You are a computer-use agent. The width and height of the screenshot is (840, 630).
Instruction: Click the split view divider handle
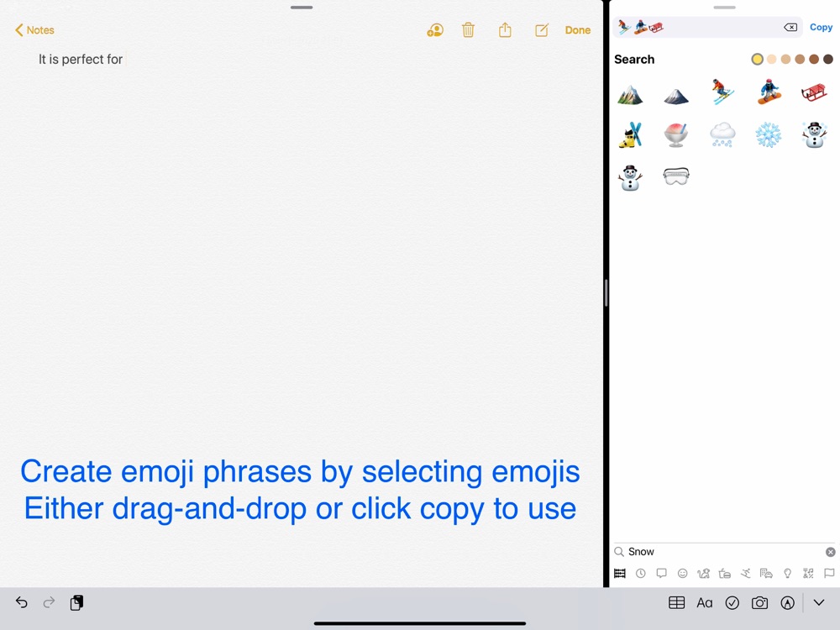(x=606, y=292)
